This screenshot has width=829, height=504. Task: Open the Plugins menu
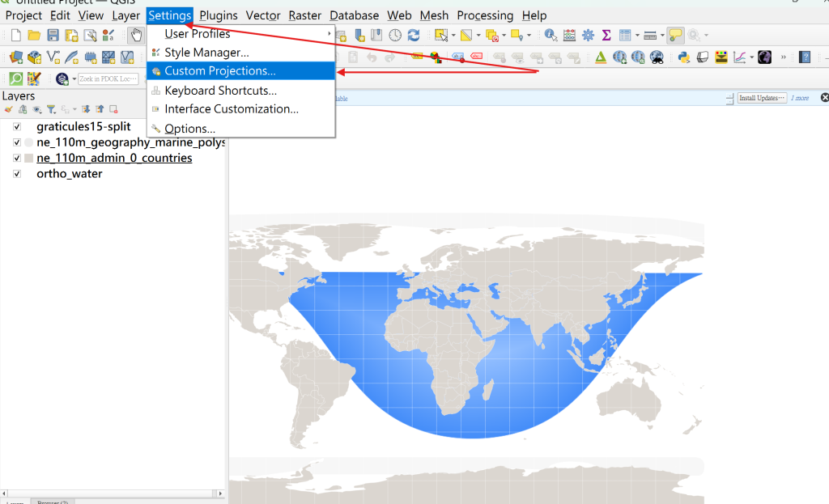coord(219,15)
